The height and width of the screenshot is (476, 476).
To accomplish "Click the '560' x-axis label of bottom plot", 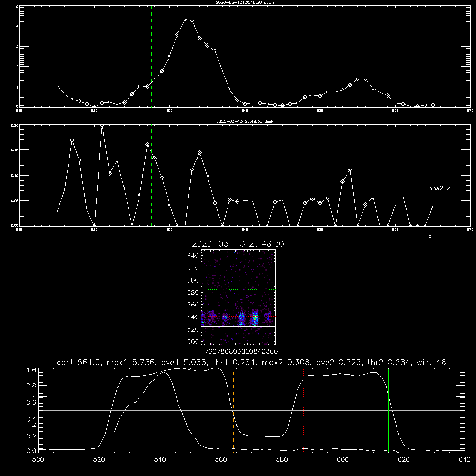I will point(221,460).
